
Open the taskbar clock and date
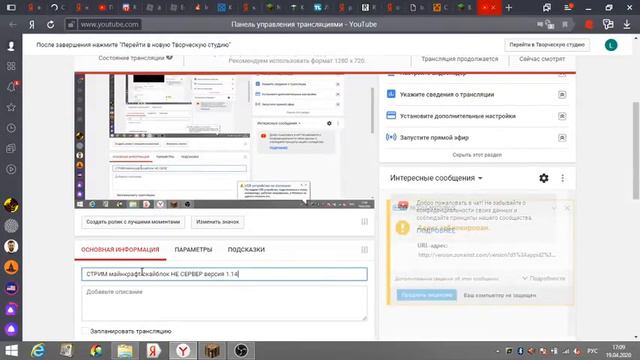(619, 351)
